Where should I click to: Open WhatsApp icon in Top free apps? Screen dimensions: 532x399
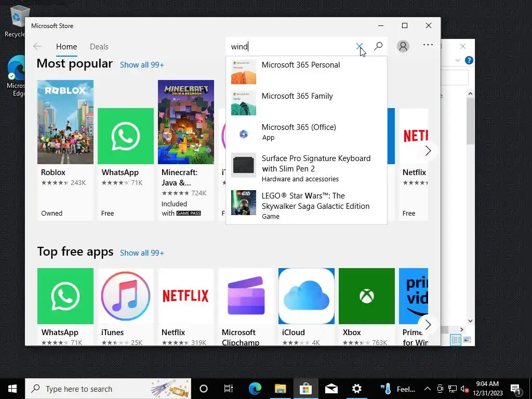pyautogui.click(x=65, y=296)
